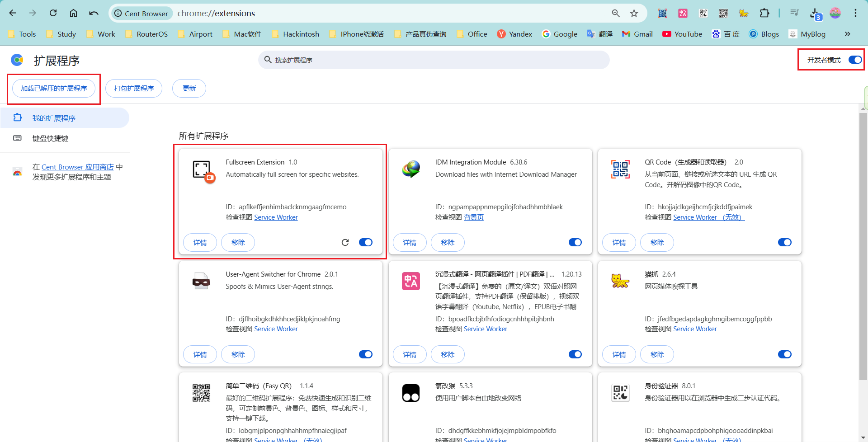Toggle the QR Code extension switch
This screenshot has height=442, width=868.
(x=785, y=243)
